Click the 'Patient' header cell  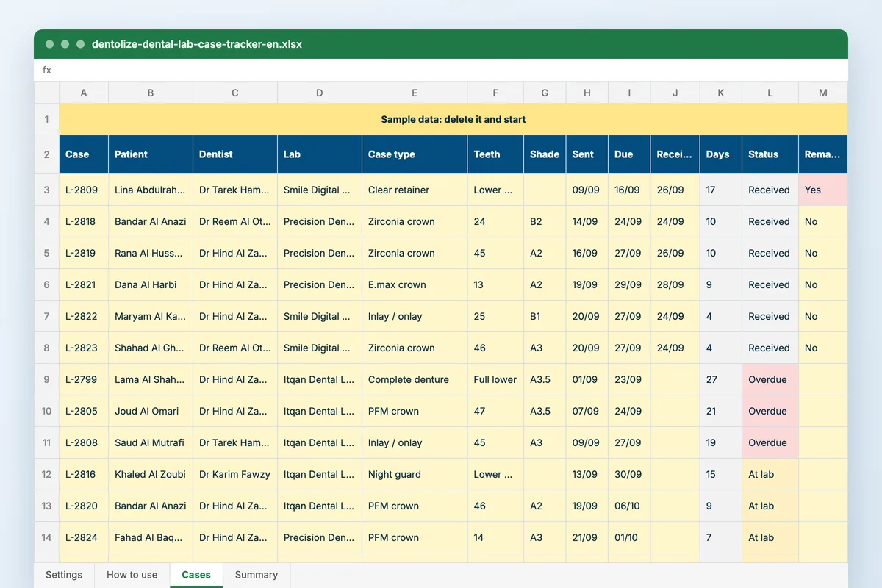pyautogui.click(x=151, y=154)
